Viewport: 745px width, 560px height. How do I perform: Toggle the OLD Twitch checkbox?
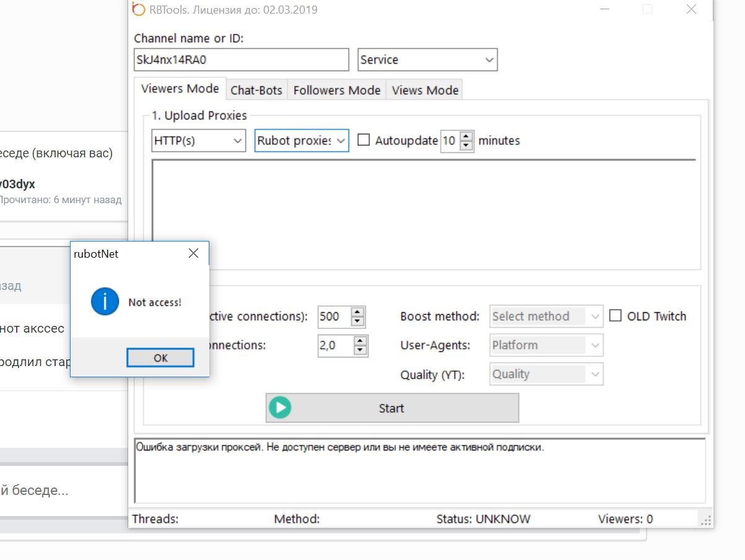pos(615,316)
